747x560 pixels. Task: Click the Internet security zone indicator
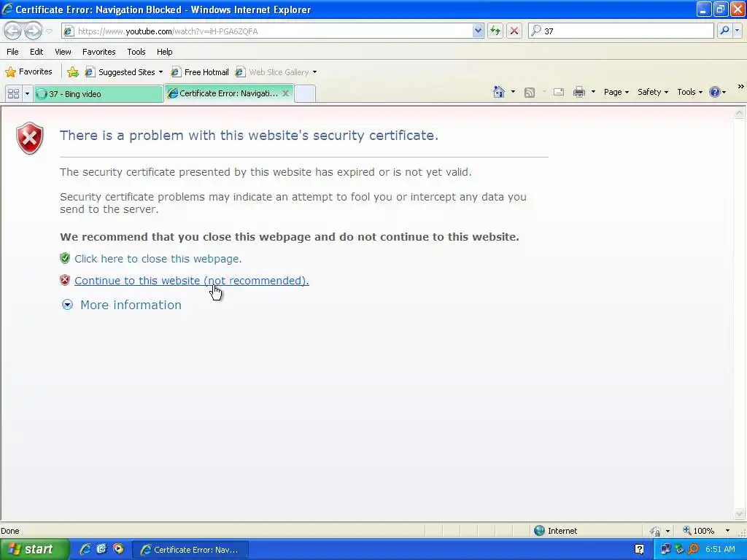(555, 531)
